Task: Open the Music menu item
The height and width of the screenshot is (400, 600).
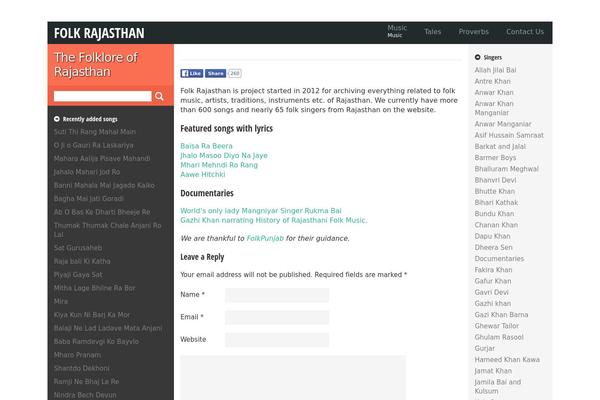Action: coord(397,28)
